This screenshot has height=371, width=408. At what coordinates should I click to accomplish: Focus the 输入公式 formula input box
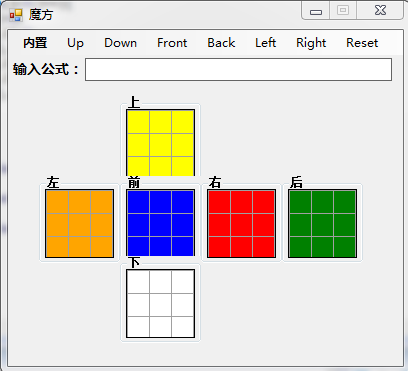coord(238,69)
